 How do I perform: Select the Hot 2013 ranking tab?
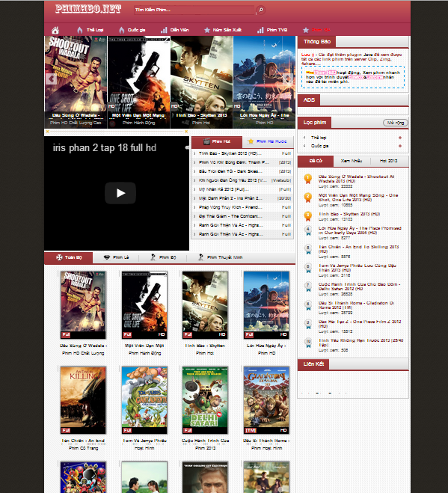click(x=389, y=161)
